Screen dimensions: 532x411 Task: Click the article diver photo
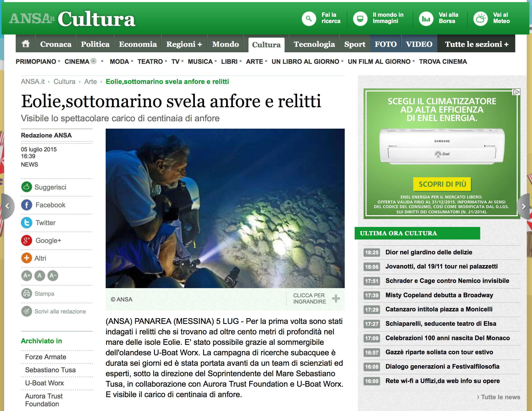coord(225,208)
